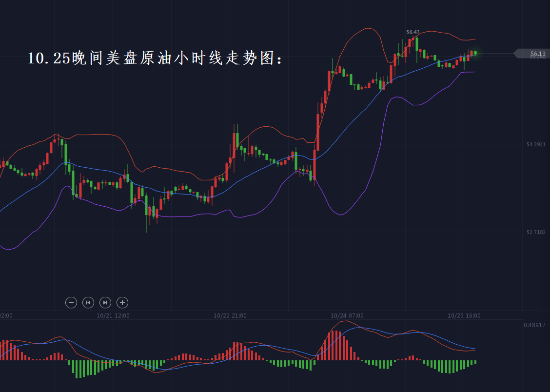Click the partial 02:00 time label
This screenshot has width=550, height=392.
(6, 316)
